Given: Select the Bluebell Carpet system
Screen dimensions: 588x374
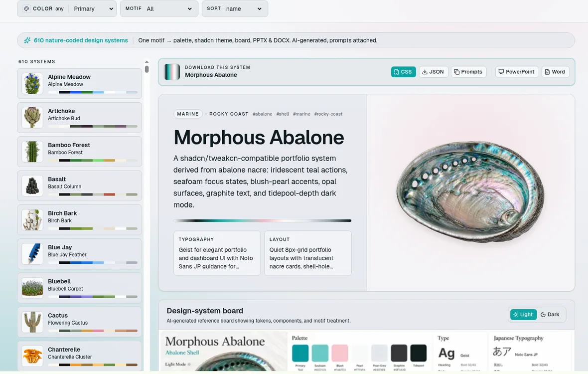Looking at the screenshot, I should tap(80, 288).
